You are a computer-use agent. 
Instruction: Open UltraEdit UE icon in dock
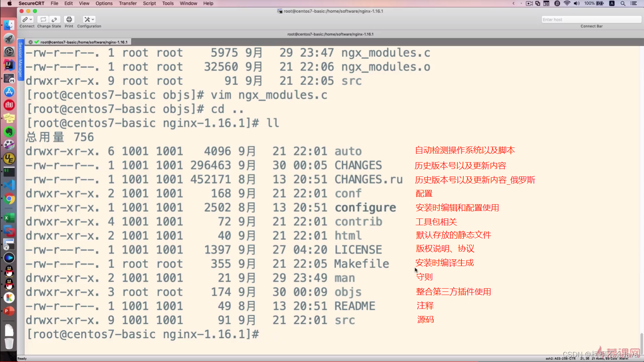tap(9, 159)
